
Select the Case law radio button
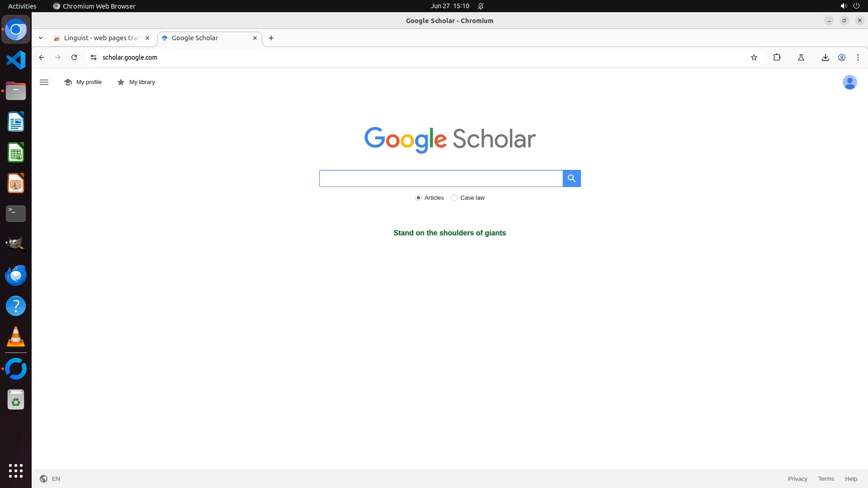(454, 198)
